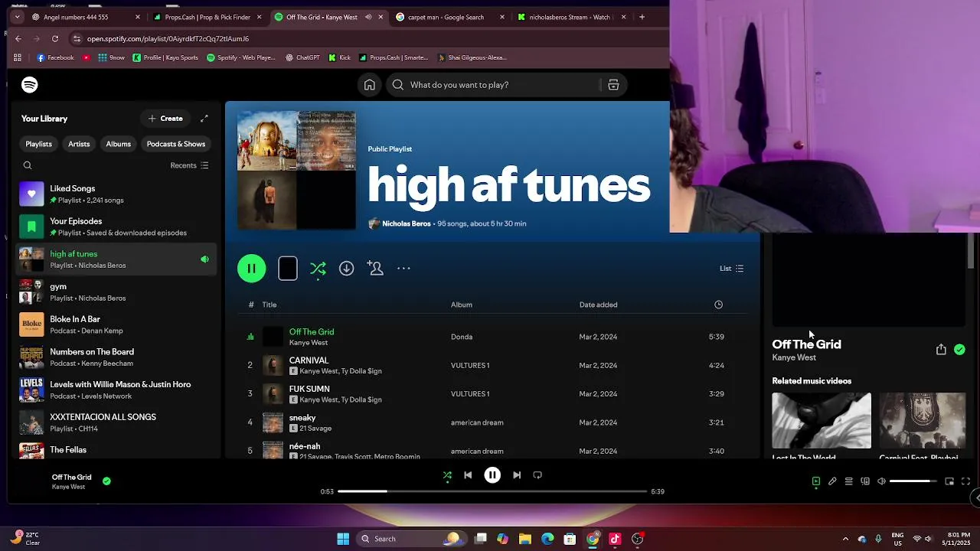Open the Browse icon in search bar

613,85
